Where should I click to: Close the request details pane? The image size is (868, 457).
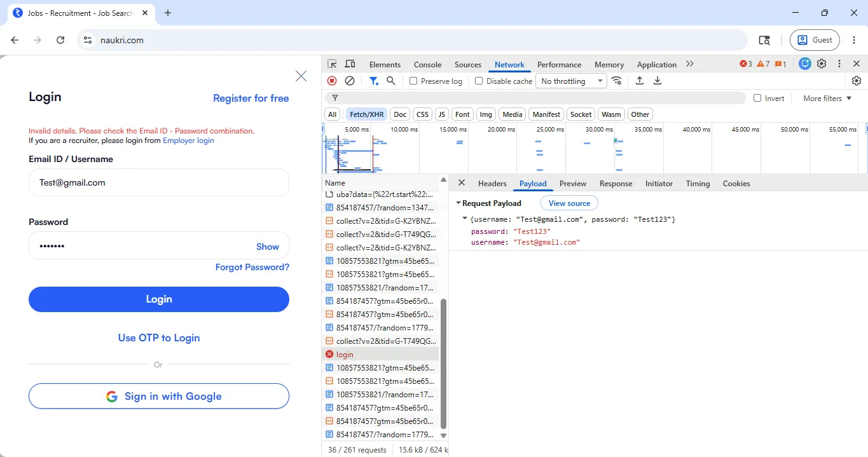pos(462,183)
